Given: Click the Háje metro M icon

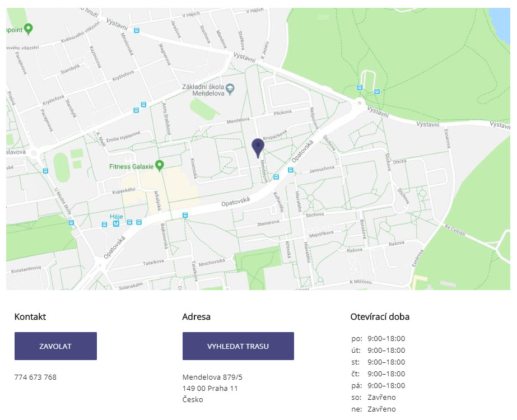Looking at the screenshot, I should tap(117, 223).
